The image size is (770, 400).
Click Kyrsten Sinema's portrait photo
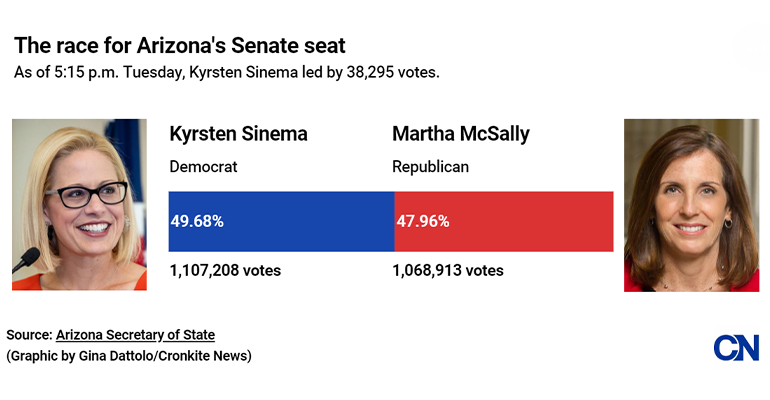(80, 205)
